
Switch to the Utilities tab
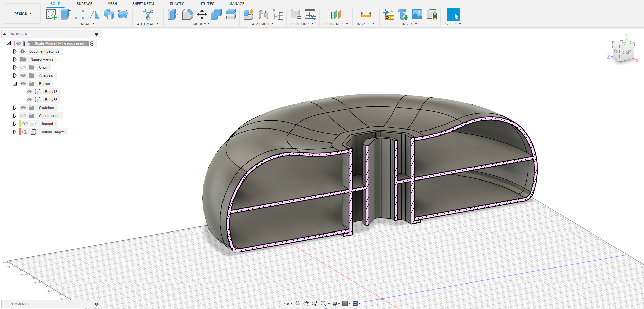tap(207, 4)
